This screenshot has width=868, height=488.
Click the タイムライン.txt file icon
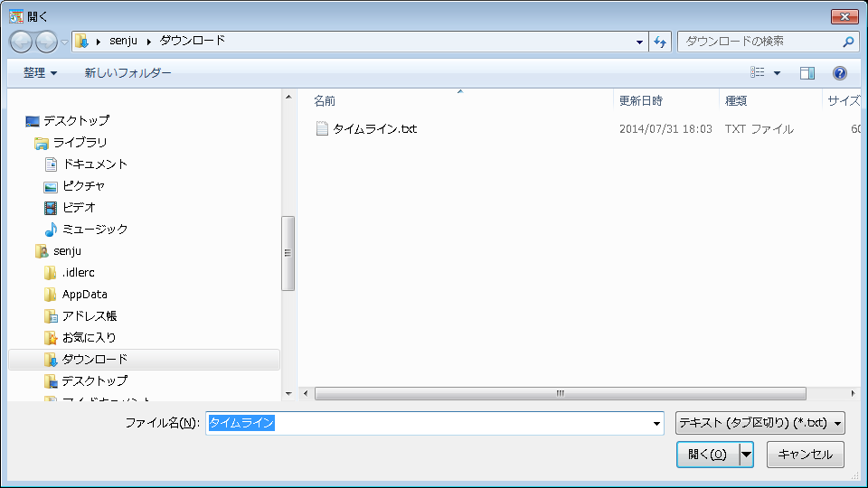322,129
